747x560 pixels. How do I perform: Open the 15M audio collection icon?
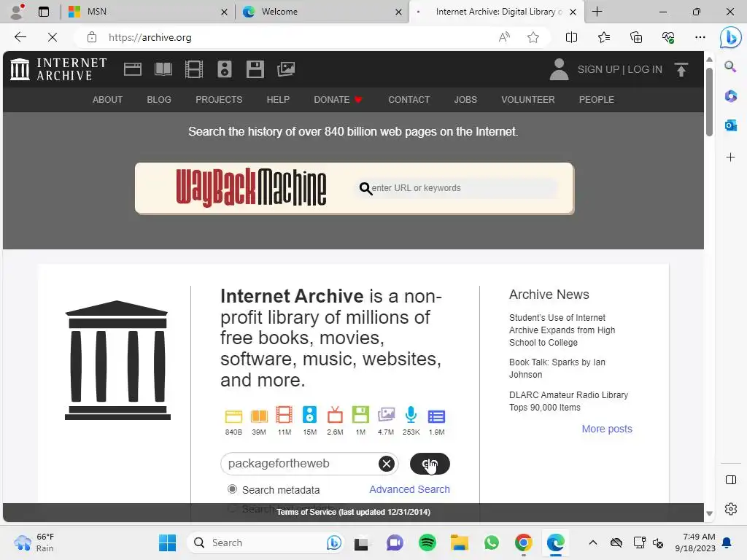point(309,415)
